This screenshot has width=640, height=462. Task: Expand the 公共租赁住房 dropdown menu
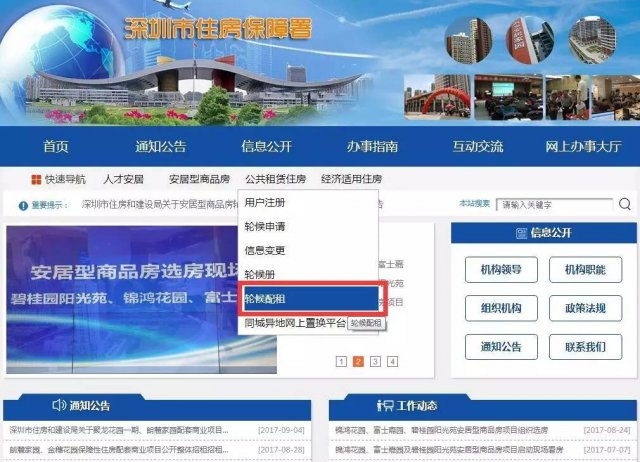click(x=276, y=179)
